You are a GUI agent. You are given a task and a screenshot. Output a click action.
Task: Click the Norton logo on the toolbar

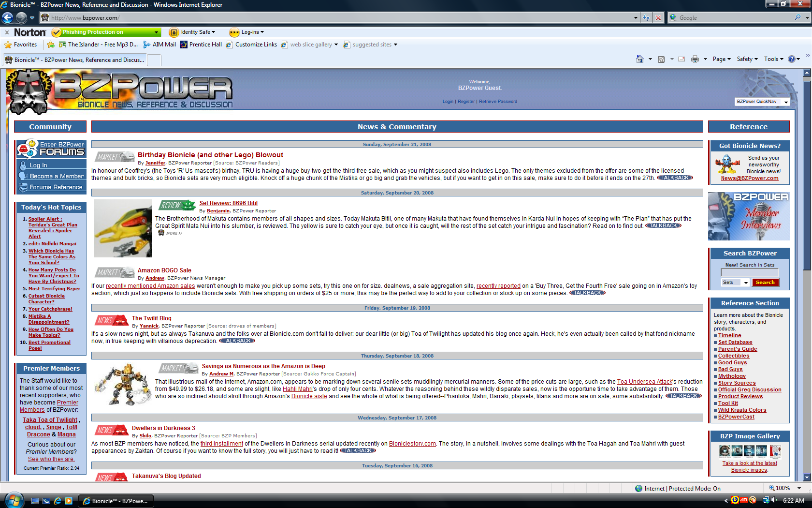point(30,32)
